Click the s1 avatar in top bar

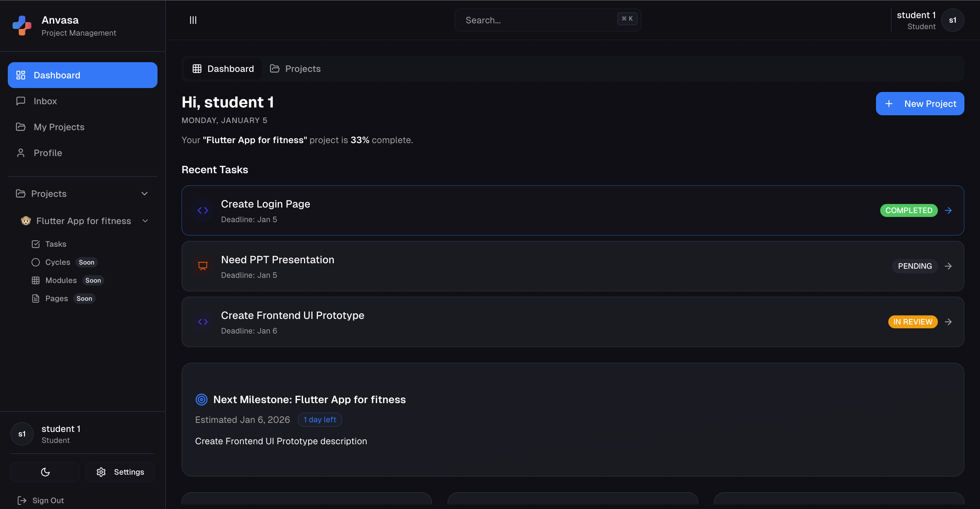[x=952, y=20]
